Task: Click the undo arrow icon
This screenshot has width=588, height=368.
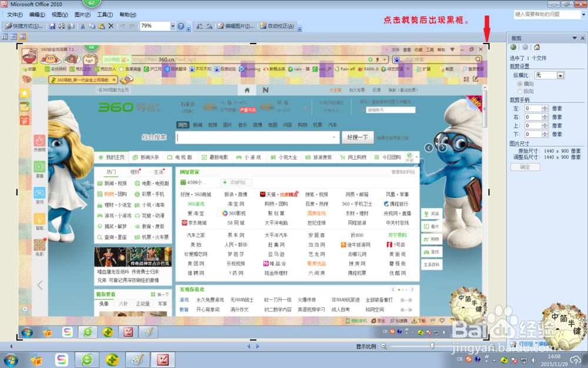Action: (123, 26)
